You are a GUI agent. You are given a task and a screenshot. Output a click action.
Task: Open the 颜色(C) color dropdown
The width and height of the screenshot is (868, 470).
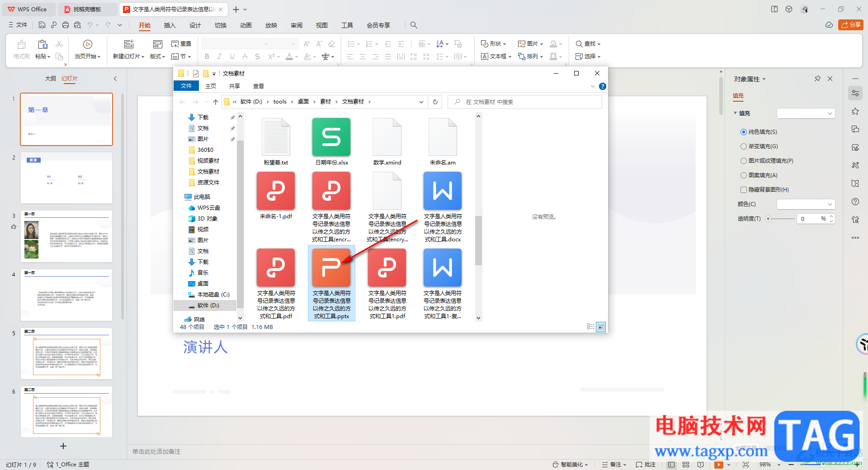[x=806, y=204]
